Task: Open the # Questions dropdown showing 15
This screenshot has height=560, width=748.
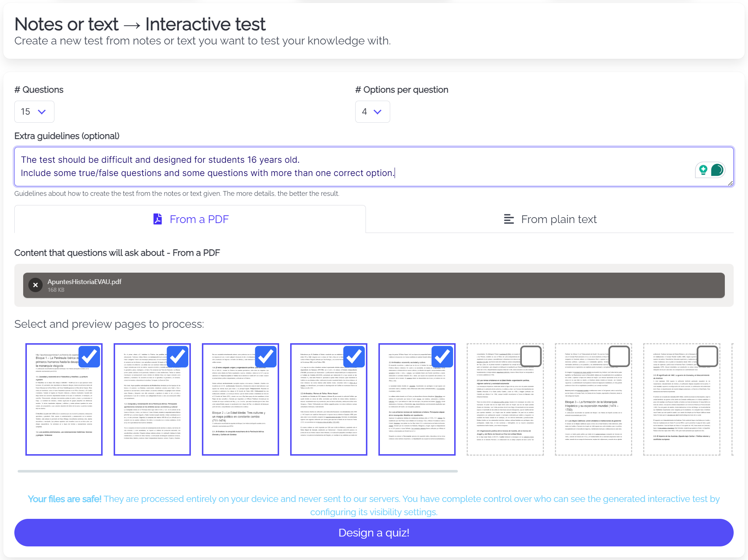Action: (x=34, y=112)
